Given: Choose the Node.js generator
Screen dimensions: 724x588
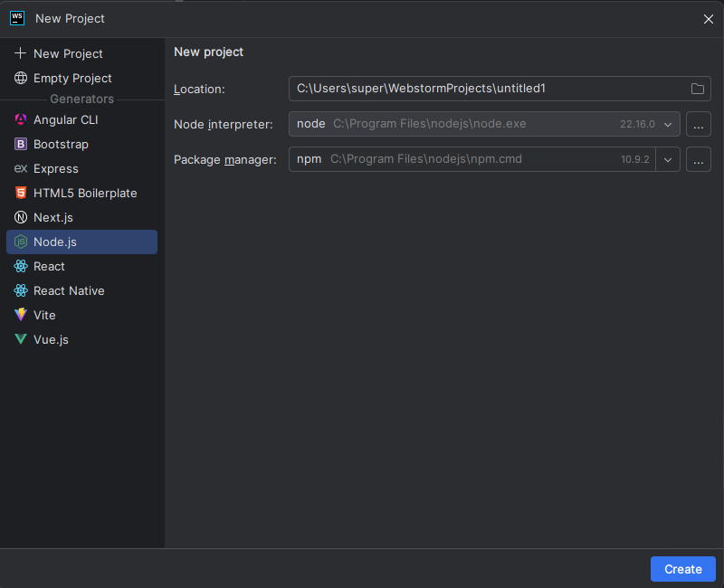Looking at the screenshot, I should coord(82,242).
